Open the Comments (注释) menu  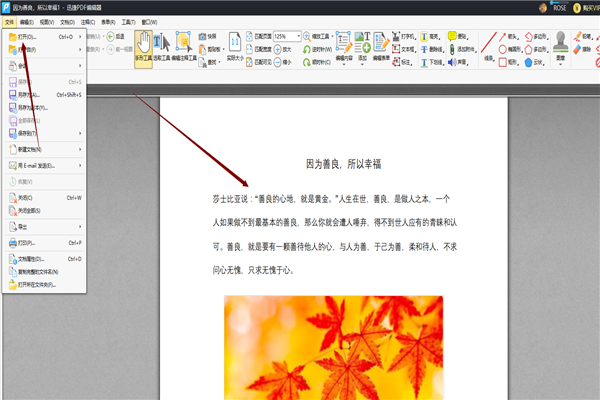pyautogui.click(x=88, y=22)
